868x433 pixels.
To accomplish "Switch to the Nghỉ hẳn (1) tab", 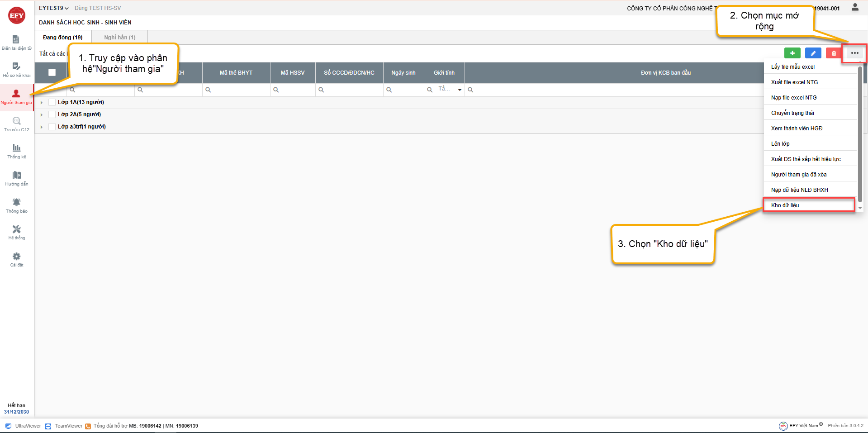I will click(x=120, y=38).
